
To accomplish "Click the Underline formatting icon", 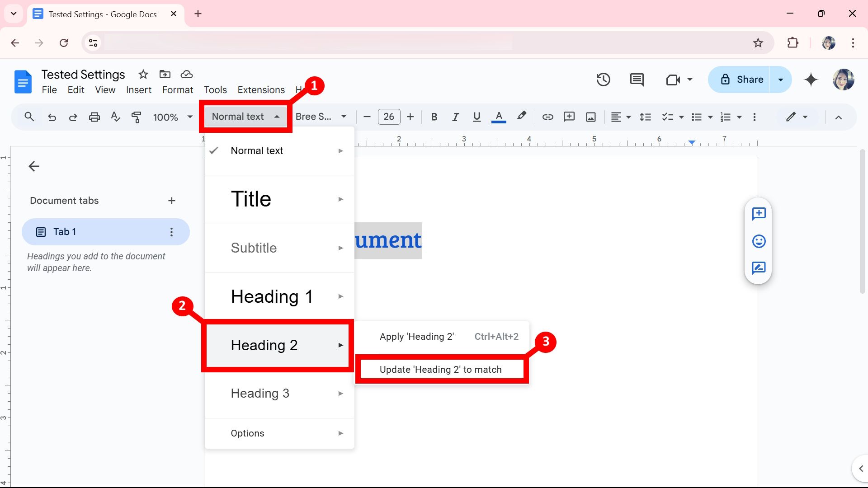I will coord(477,117).
